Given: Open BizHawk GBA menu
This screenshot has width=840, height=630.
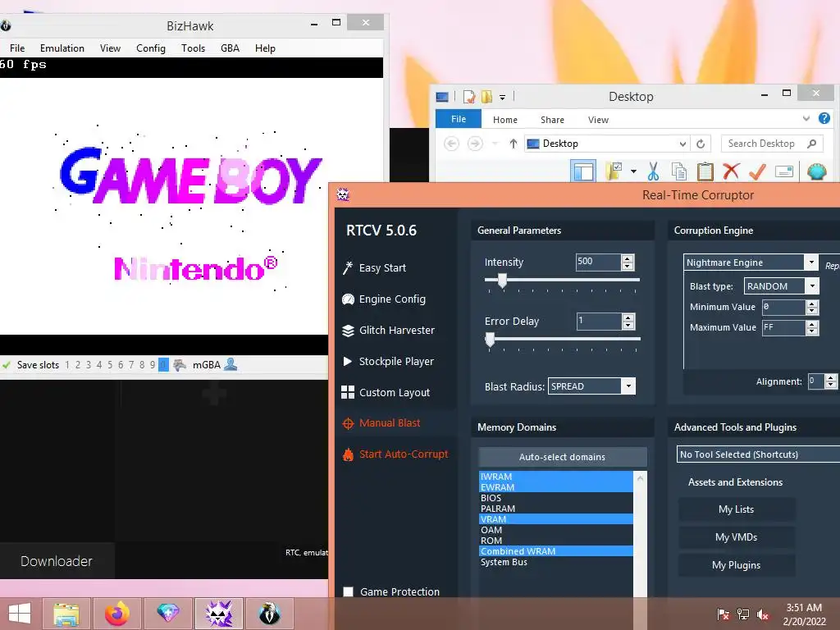Looking at the screenshot, I should [230, 48].
